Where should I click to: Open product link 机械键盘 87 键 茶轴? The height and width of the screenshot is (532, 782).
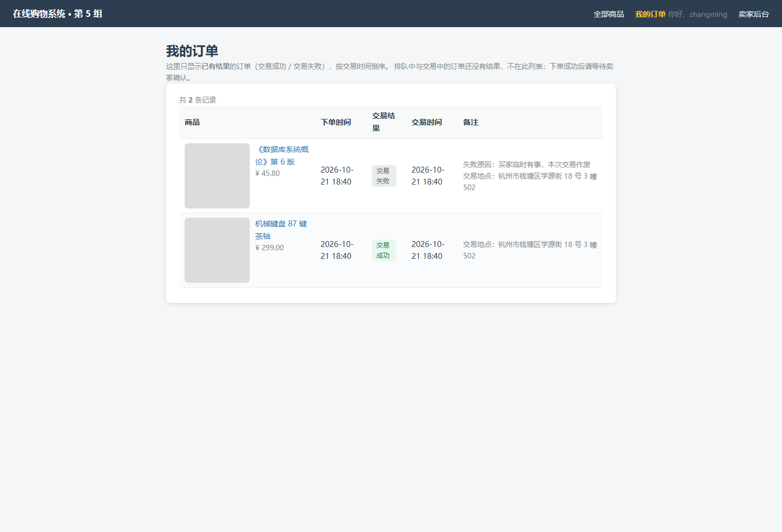pyautogui.click(x=281, y=230)
